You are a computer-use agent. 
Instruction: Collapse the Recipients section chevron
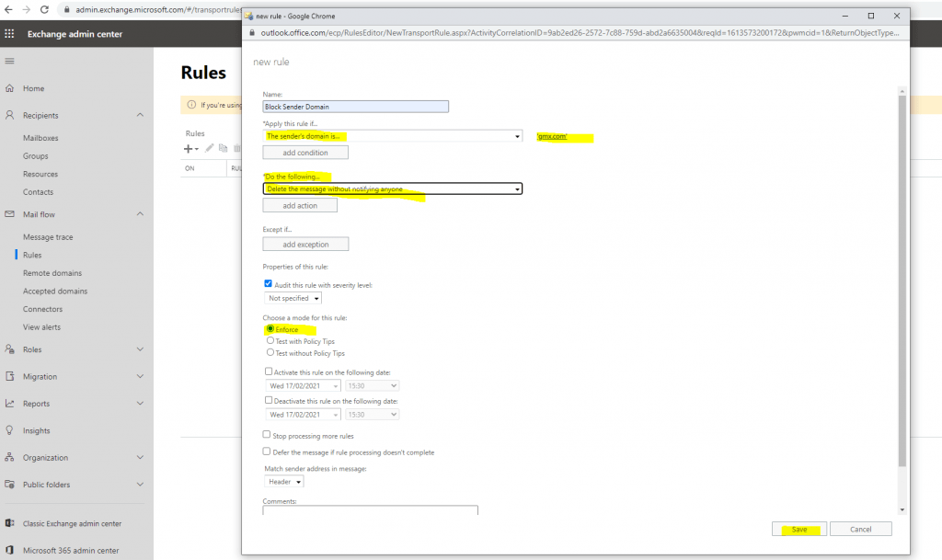click(140, 115)
